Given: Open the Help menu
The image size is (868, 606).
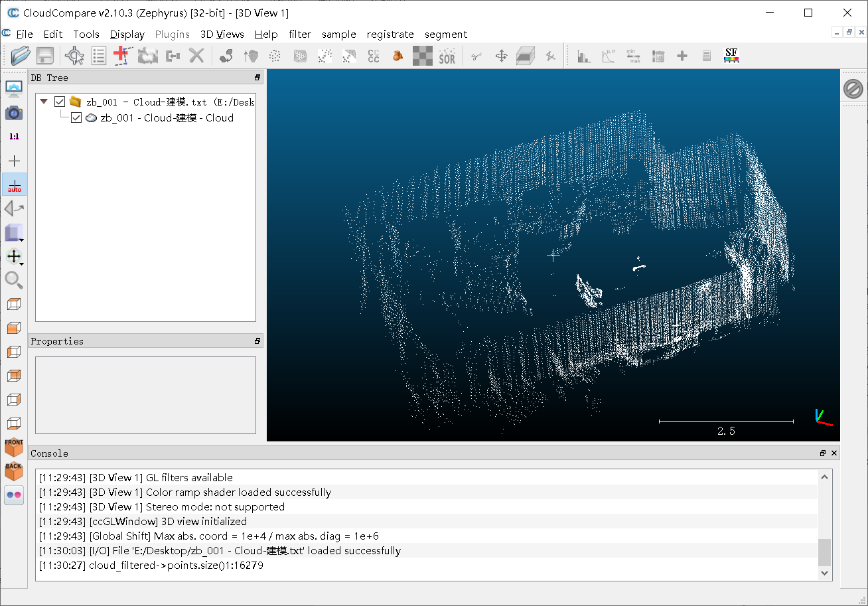Looking at the screenshot, I should coord(266,34).
